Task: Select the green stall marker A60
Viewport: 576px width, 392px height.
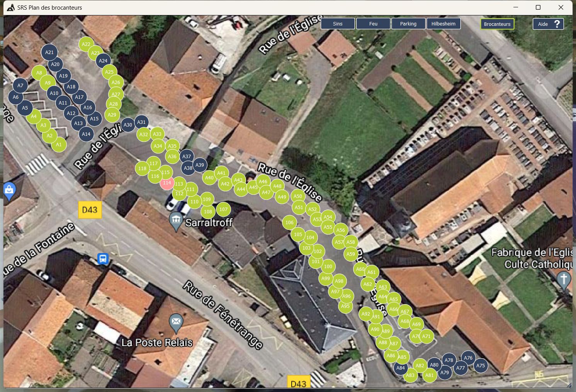Action: point(360,269)
